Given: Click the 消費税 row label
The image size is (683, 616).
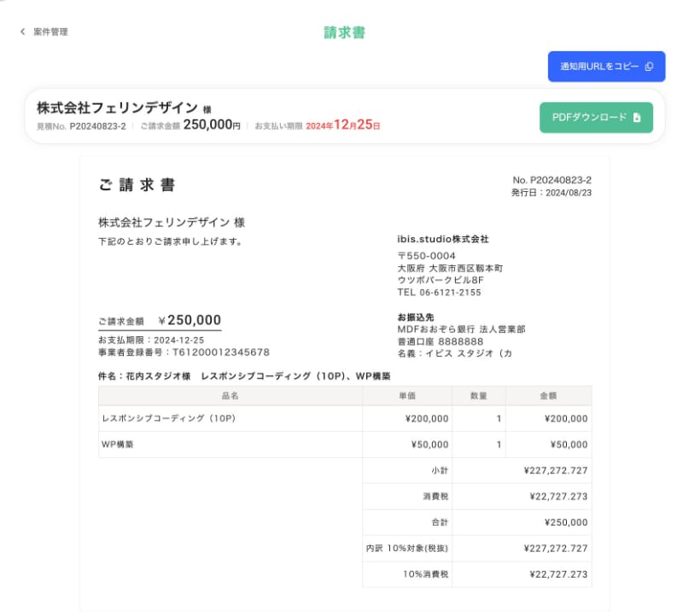Looking at the screenshot, I should coord(435,497).
